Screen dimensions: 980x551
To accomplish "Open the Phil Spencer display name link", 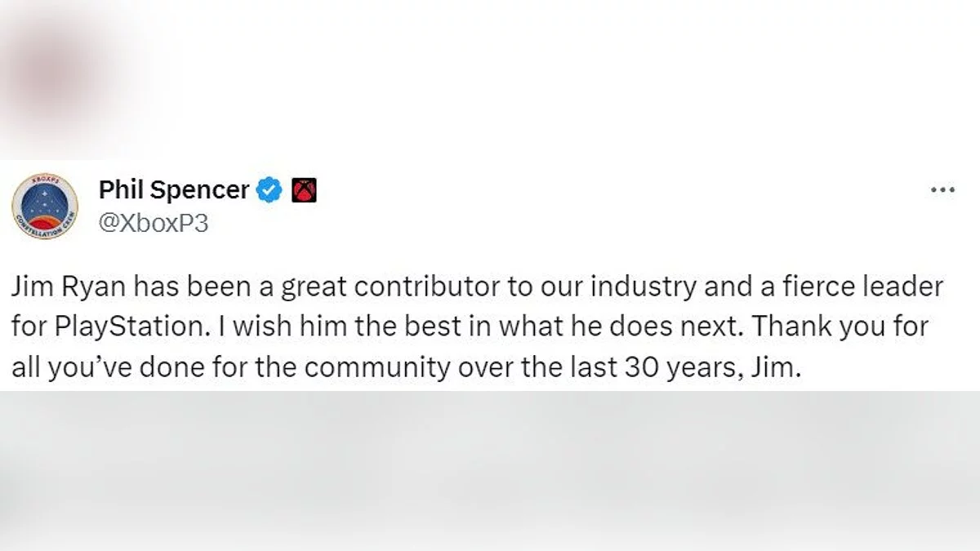I will [173, 191].
